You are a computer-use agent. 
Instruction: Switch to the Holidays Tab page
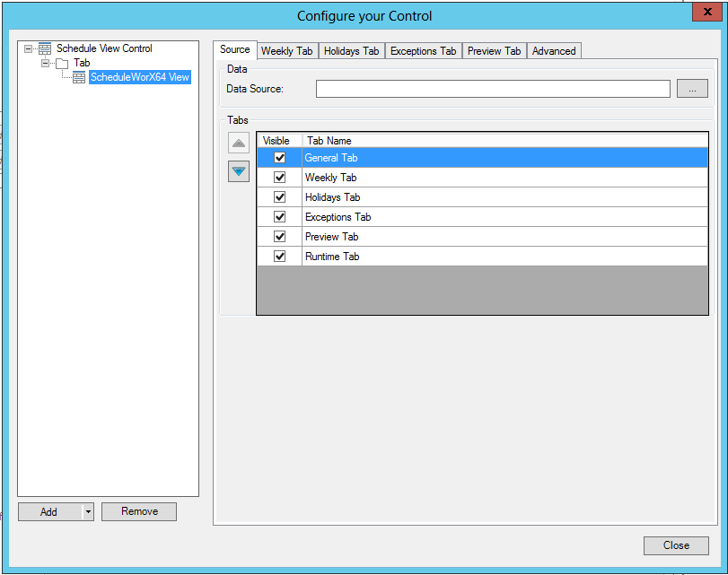click(x=351, y=51)
